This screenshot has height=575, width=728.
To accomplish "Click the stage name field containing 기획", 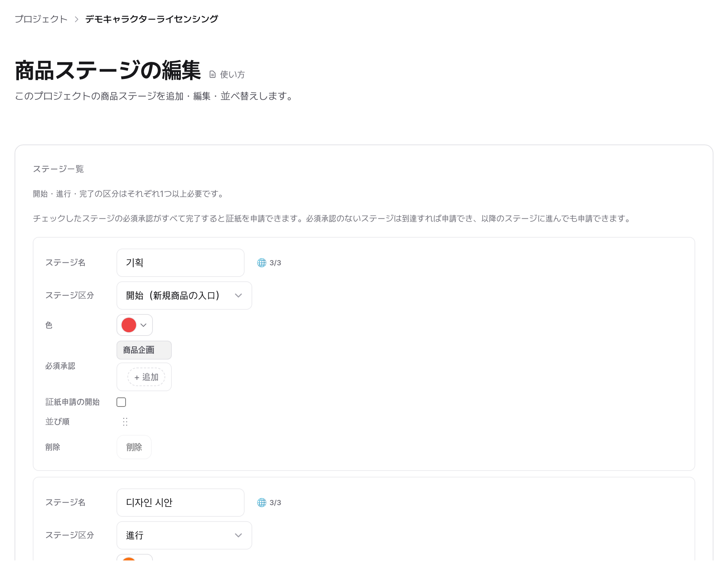I will pos(181,263).
